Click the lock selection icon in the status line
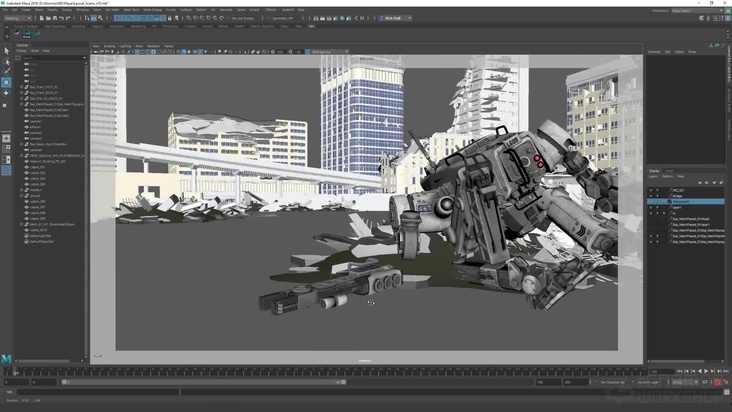Image resolution: width=732 pixels, height=412 pixels. tap(169, 18)
